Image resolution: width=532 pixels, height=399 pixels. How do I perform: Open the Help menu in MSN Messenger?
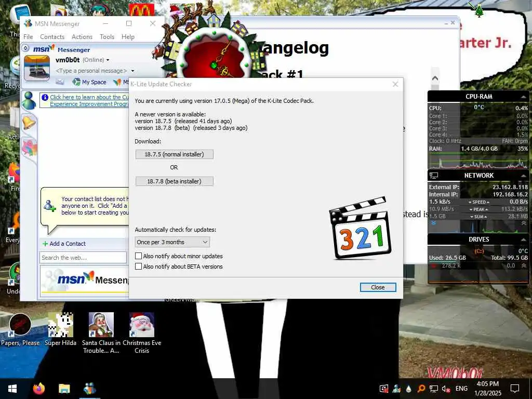tap(128, 37)
